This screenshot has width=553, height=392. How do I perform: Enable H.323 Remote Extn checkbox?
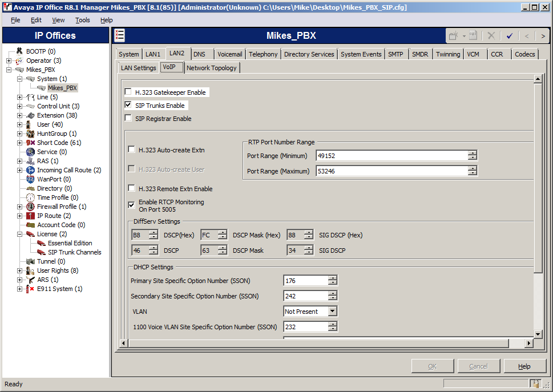pyautogui.click(x=132, y=188)
